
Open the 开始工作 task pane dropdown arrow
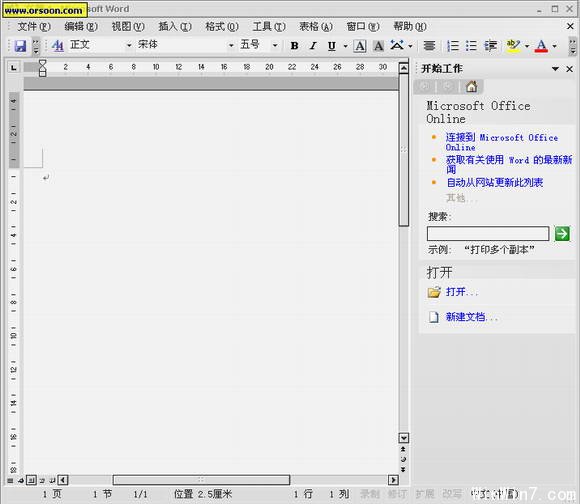[x=555, y=69]
